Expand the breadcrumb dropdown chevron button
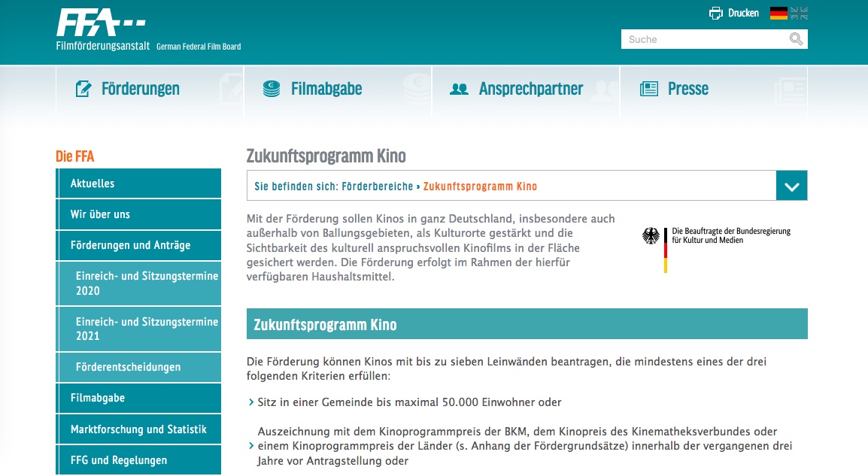The image size is (868, 476). click(791, 186)
